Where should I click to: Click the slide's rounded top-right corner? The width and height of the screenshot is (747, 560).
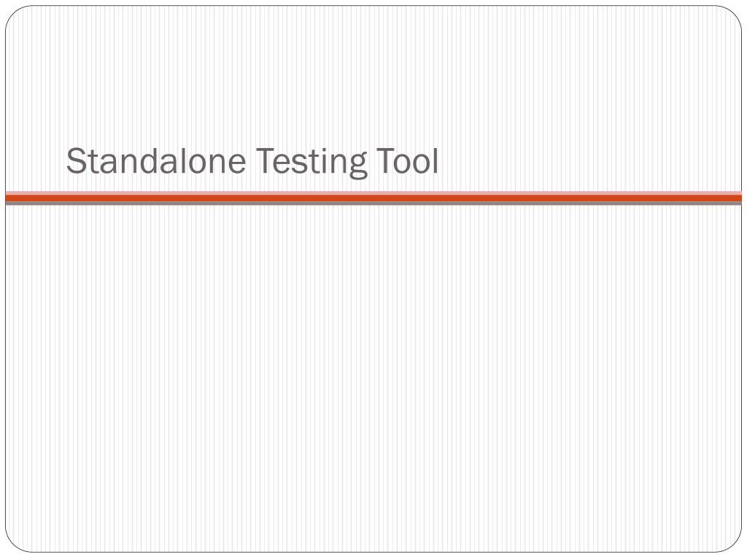733,14
